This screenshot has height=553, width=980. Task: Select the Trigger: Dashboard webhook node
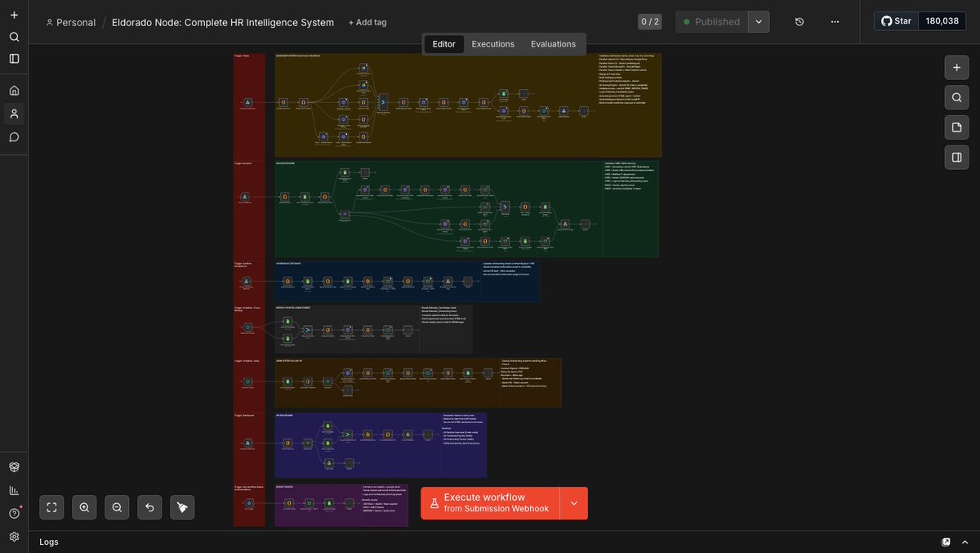(x=246, y=444)
